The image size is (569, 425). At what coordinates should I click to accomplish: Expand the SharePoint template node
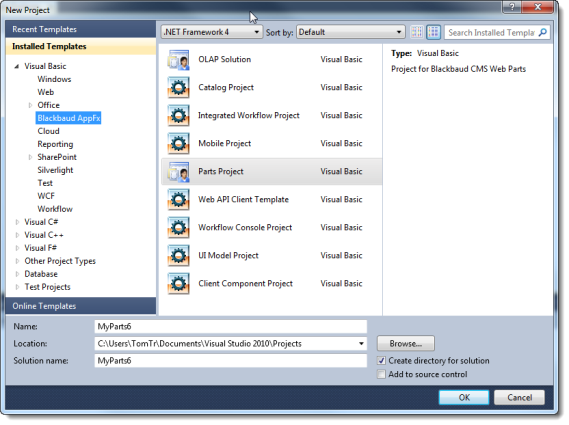pyautogui.click(x=30, y=157)
